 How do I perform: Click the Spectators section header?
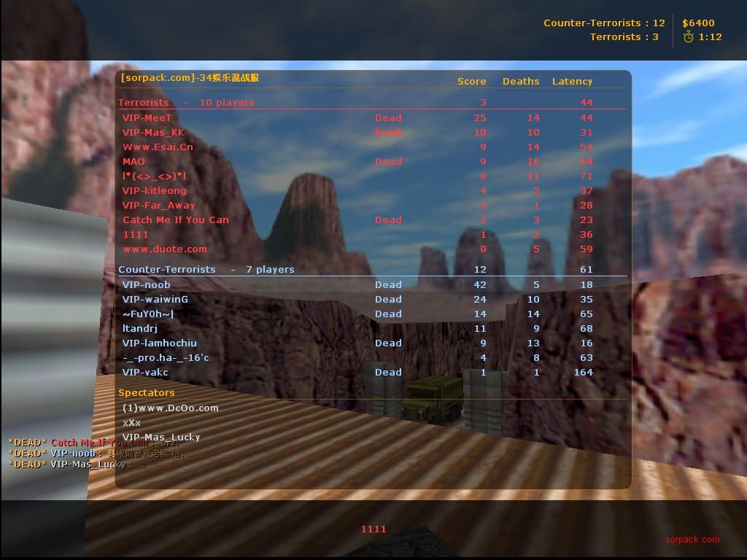click(x=147, y=392)
